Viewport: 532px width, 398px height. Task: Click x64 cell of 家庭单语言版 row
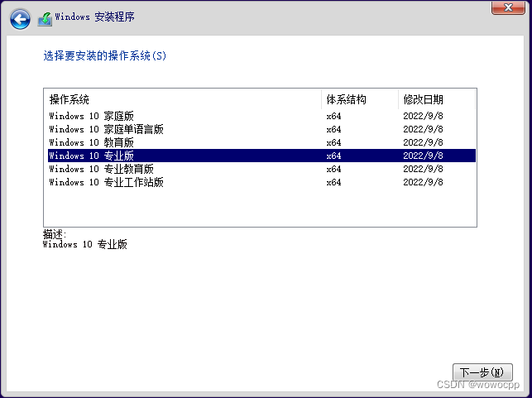tap(334, 129)
